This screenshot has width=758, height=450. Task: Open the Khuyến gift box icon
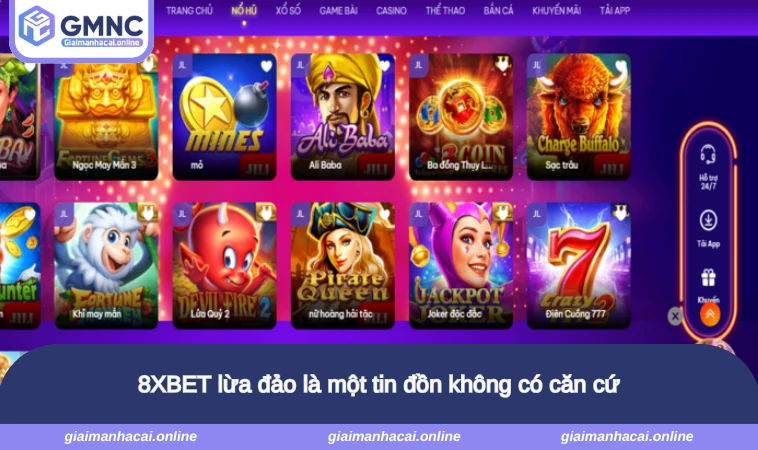point(708,278)
